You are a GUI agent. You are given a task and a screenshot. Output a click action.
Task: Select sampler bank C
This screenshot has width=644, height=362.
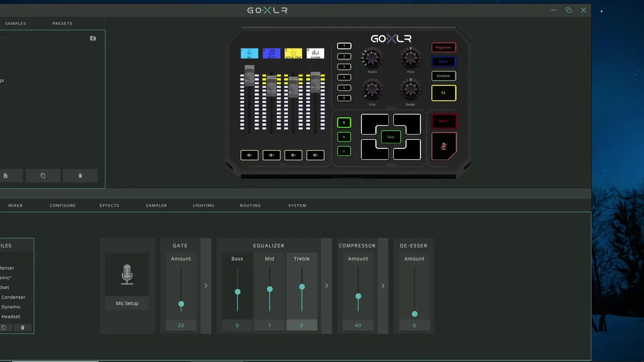(344, 151)
